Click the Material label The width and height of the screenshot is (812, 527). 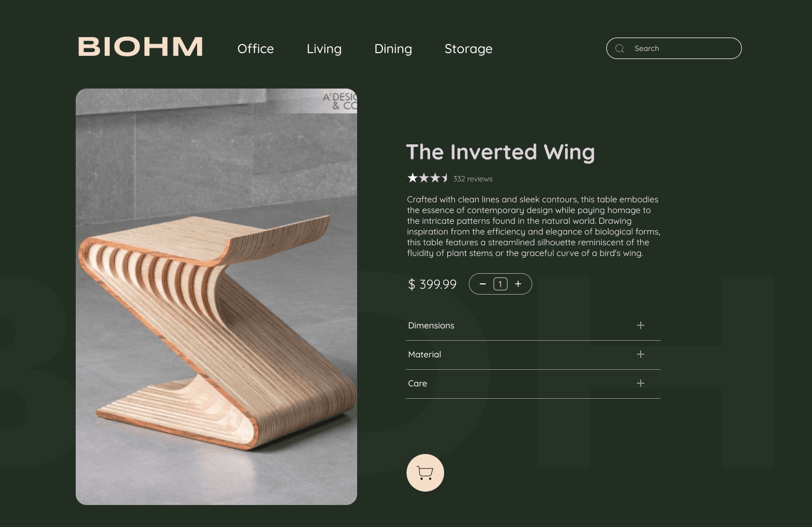pos(425,354)
